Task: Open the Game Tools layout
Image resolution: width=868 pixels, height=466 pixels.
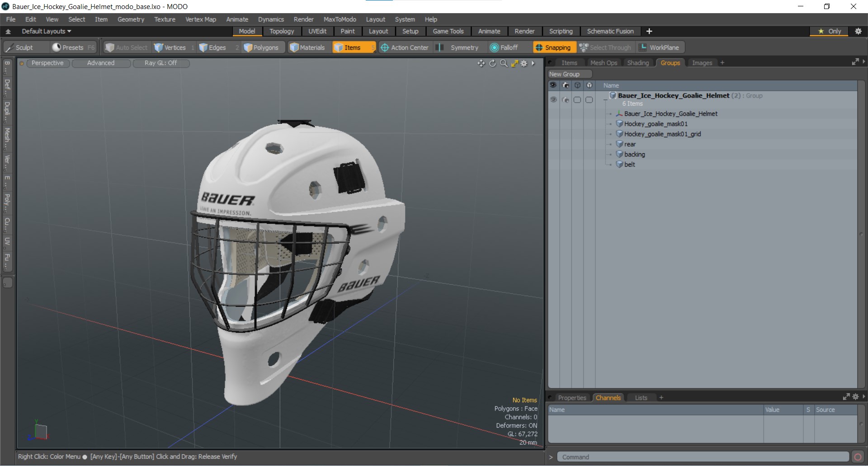Action: (x=448, y=31)
